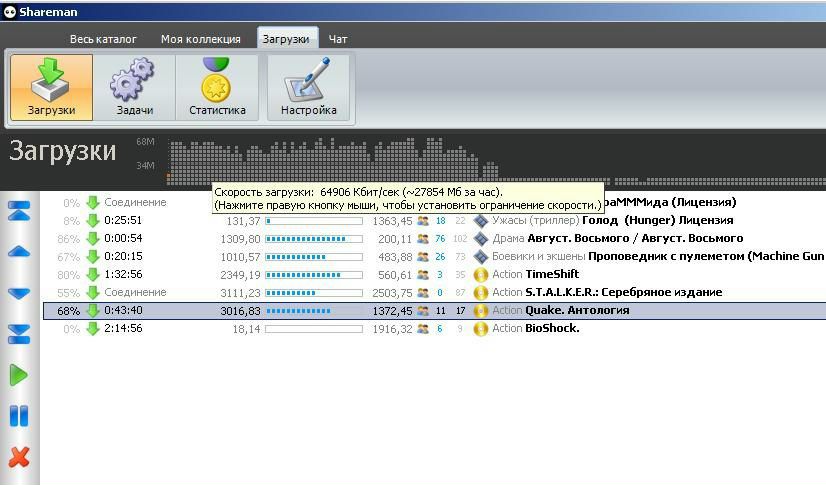
Task: Select the BioShock download row
Action: [552, 328]
